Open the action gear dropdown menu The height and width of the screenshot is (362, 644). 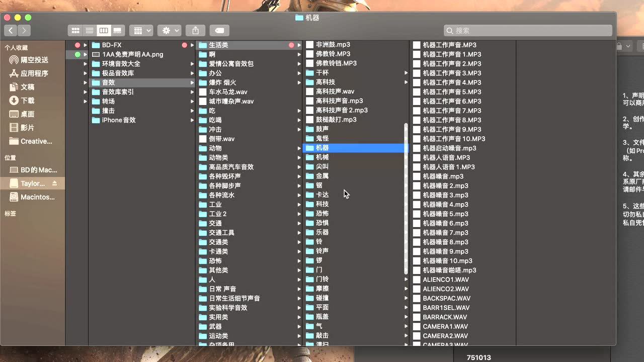coord(169,31)
